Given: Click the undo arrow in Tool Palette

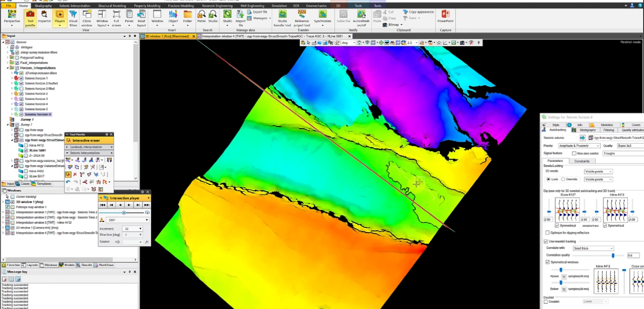Looking at the screenshot, I should (x=68, y=182).
